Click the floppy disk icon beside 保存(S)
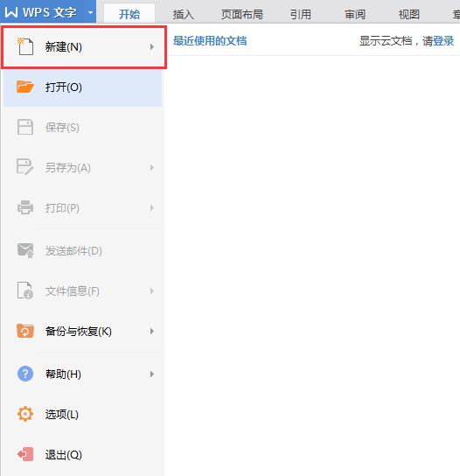 point(24,127)
